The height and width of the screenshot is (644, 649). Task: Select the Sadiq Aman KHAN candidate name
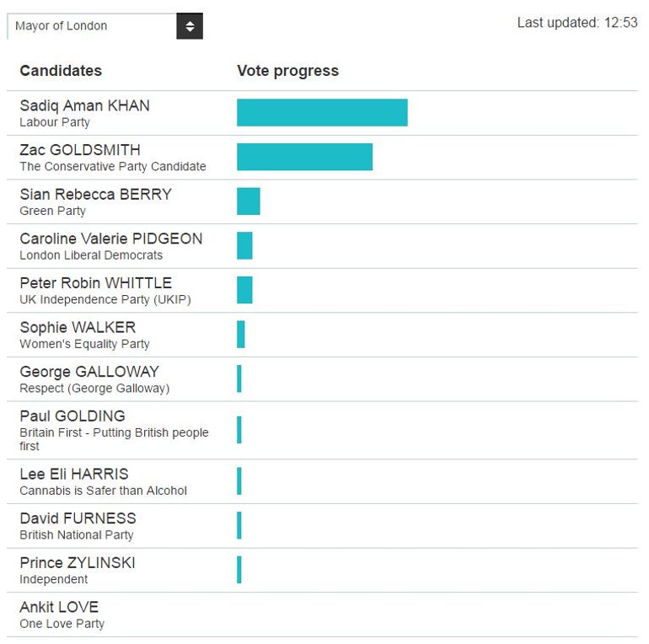[x=84, y=106]
